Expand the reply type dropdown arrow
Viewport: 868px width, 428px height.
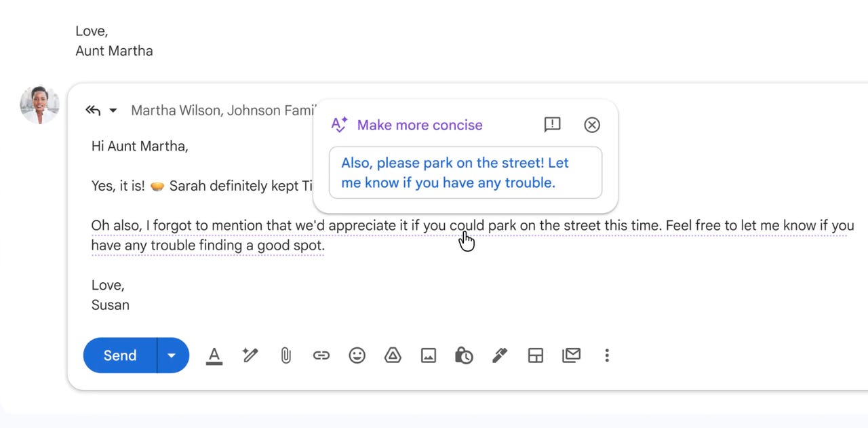[x=113, y=110]
